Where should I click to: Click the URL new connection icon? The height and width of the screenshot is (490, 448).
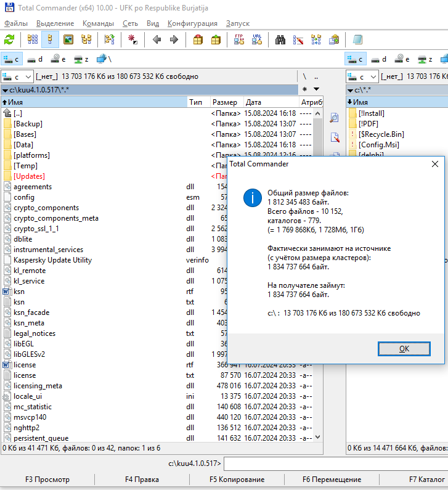point(257,40)
